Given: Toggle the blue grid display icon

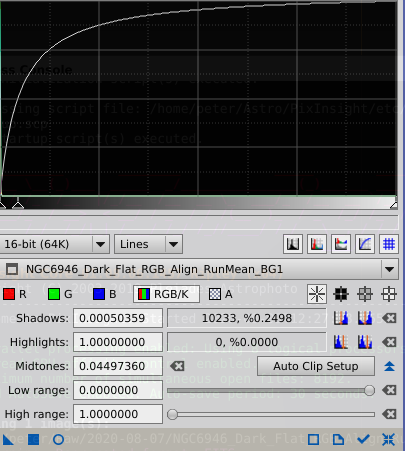Looking at the screenshot, I should tap(389, 244).
